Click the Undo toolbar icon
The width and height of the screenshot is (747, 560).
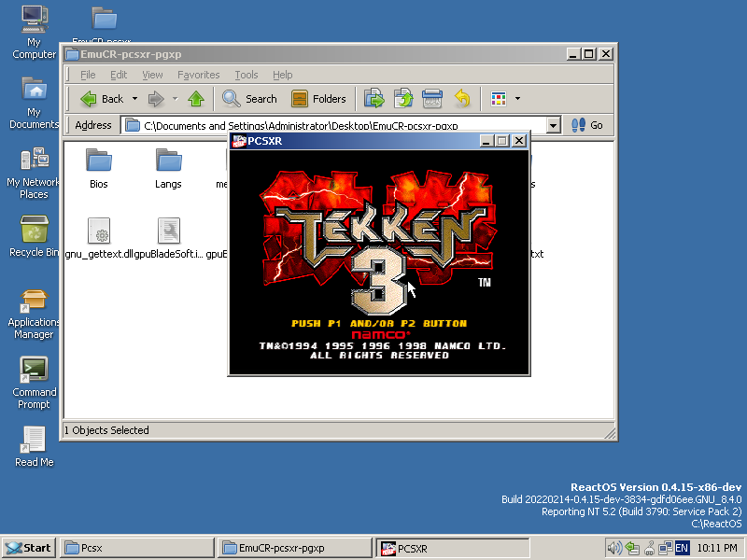[x=461, y=99]
